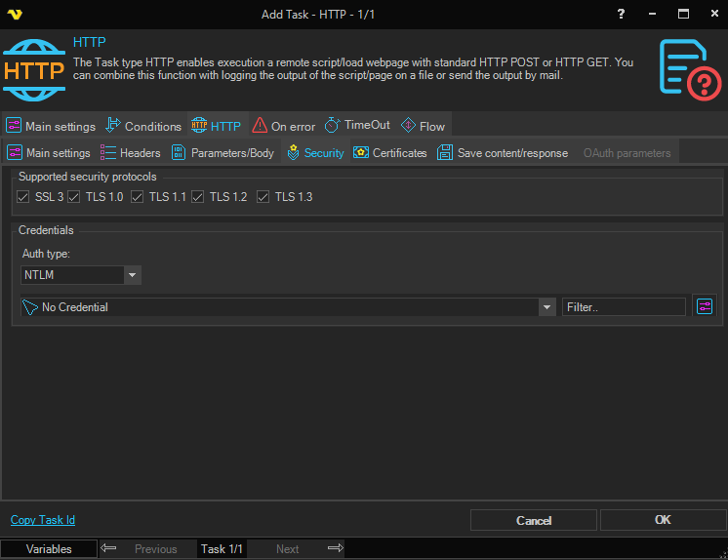The width and height of the screenshot is (728, 560).
Task: Click the next task right arrow icon
Action: [335, 548]
